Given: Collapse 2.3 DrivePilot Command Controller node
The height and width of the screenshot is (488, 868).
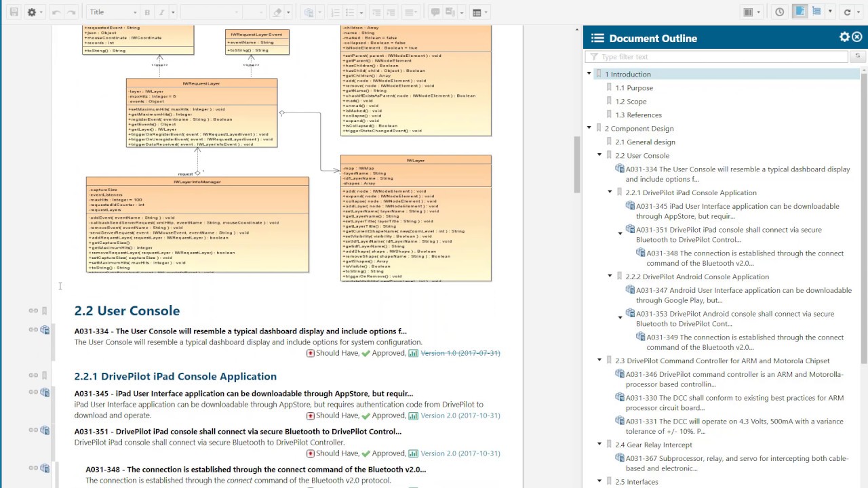Looking at the screenshot, I should (x=599, y=361).
